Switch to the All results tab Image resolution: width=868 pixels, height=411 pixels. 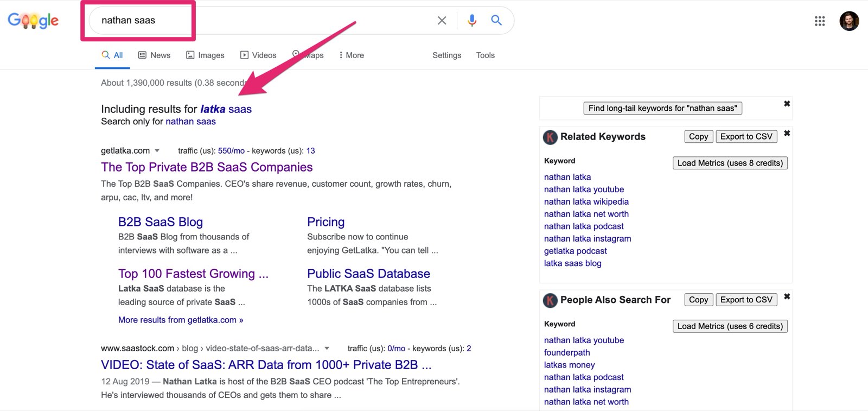pyautogui.click(x=112, y=55)
